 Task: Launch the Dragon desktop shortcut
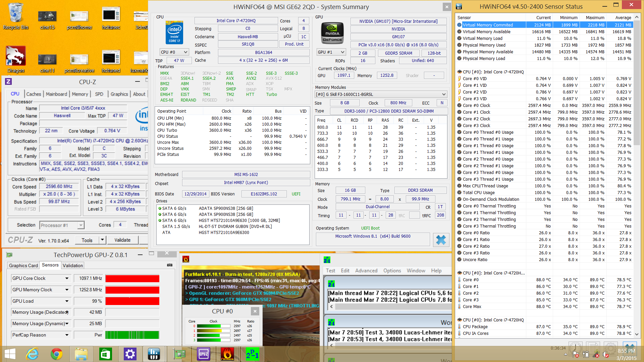pyautogui.click(x=16, y=59)
